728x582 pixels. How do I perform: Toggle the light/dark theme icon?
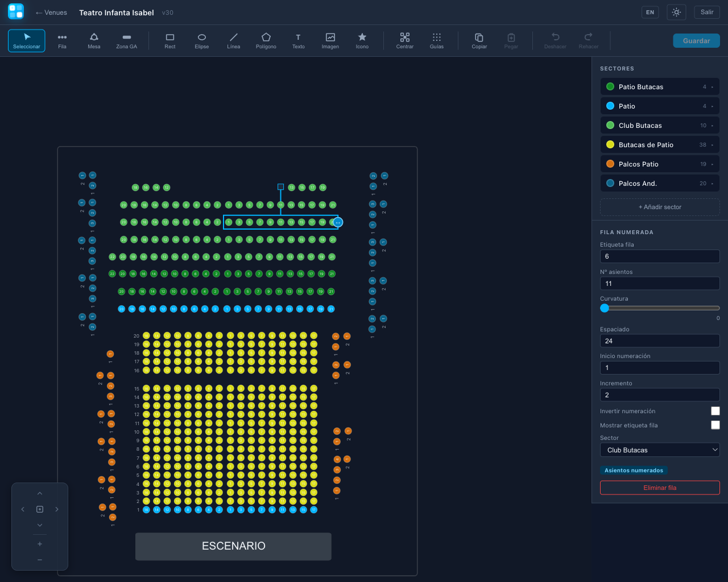(x=676, y=11)
